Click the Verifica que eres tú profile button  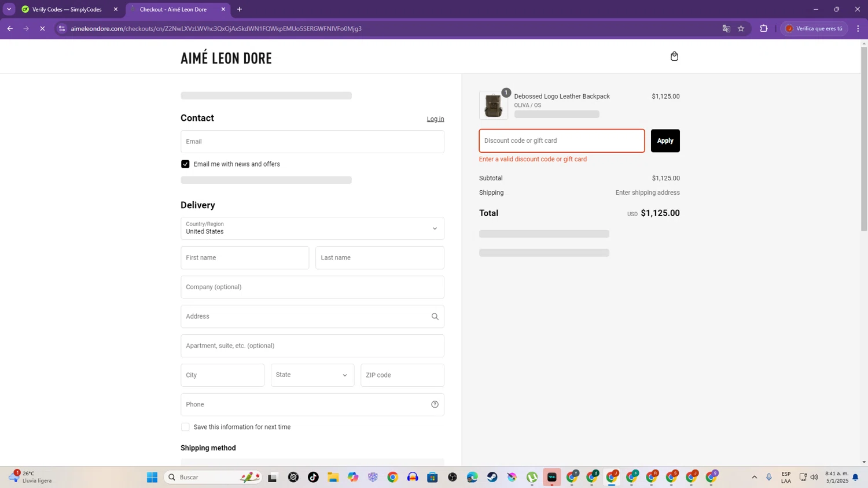click(815, 28)
